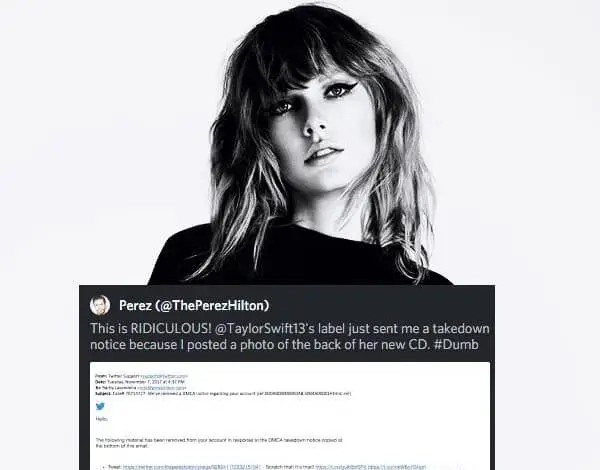Click the email Subject line text
The width and height of the screenshot is (600, 470).
coord(223,393)
